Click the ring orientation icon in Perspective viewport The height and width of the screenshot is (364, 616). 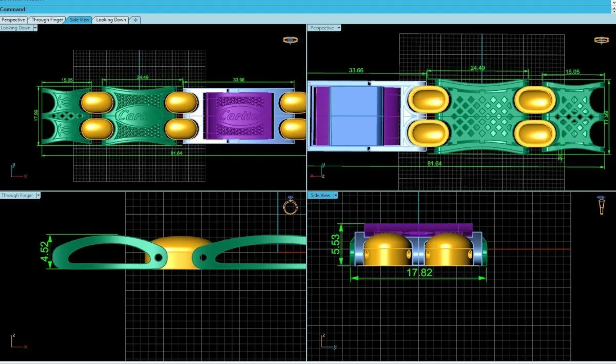click(x=601, y=40)
